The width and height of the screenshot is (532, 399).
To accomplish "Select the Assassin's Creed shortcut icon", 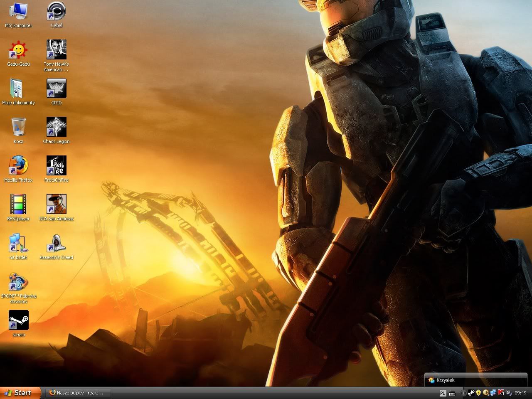I will coord(57,247).
